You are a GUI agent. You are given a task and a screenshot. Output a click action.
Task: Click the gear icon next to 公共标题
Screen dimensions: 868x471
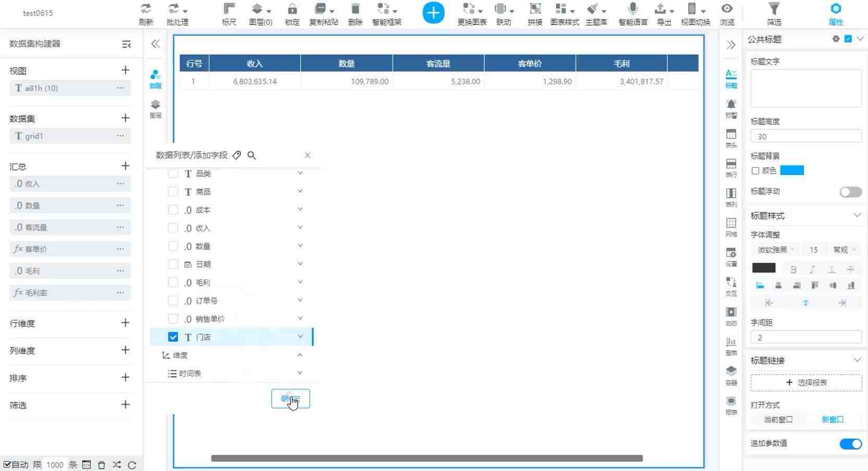click(x=836, y=39)
